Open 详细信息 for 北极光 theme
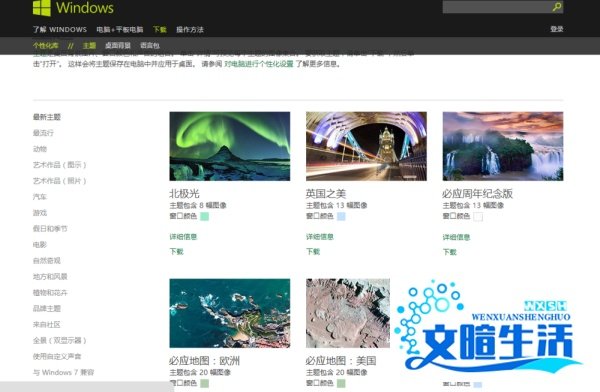Image resolution: width=600 pixels, height=392 pixels. tap(183, 237)
